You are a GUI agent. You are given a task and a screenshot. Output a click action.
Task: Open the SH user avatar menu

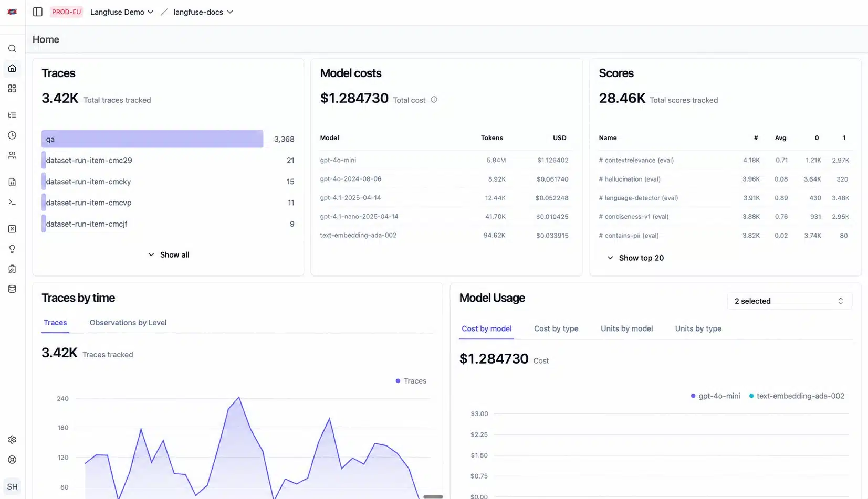(x=12, y=486)
